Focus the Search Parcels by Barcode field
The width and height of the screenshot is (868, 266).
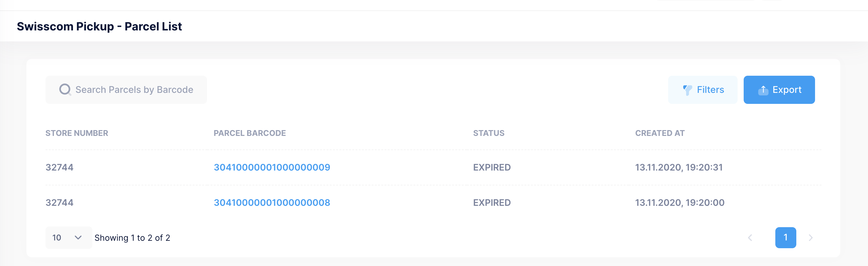point(134,90)
